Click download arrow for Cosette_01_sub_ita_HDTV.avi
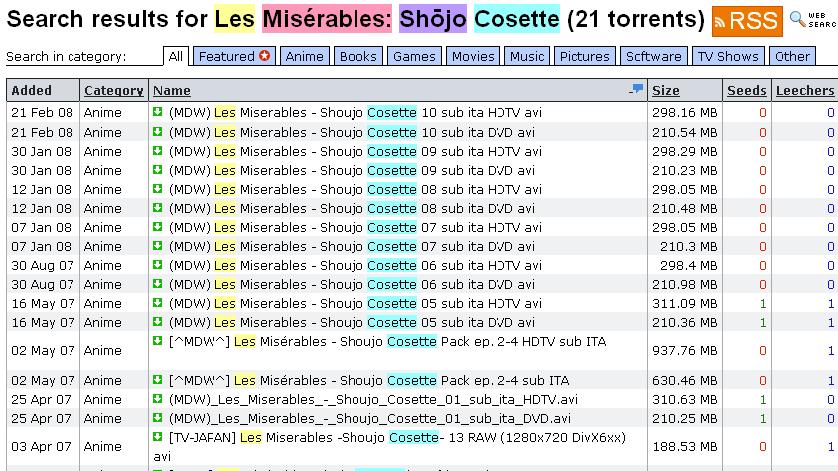The image size is (838, 471). 157,398
